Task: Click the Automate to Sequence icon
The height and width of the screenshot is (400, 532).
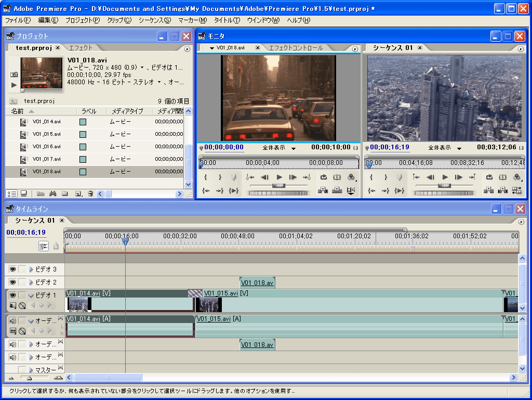Action: pyautogui.click(x=41, y=193)
